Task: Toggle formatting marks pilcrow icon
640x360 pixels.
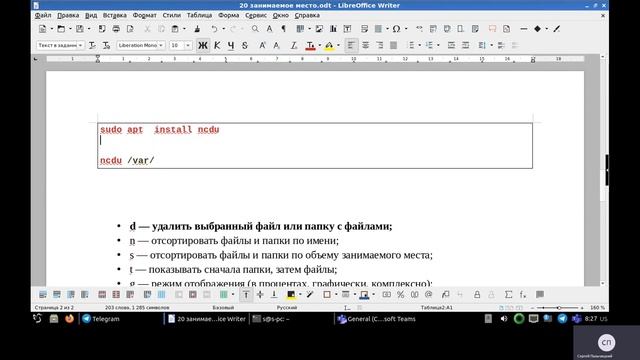Action: pyautogui.click(x=283, y=29)
